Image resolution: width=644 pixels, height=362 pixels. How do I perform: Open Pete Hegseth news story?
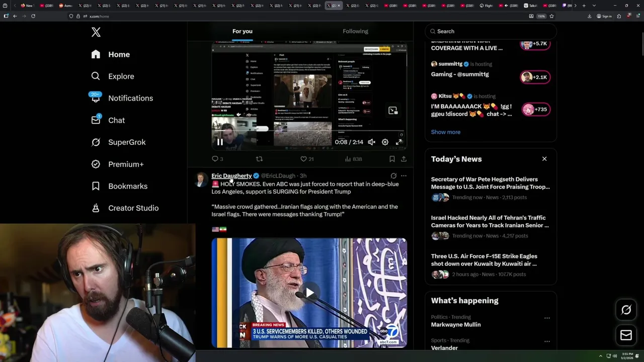click(491, 189)
